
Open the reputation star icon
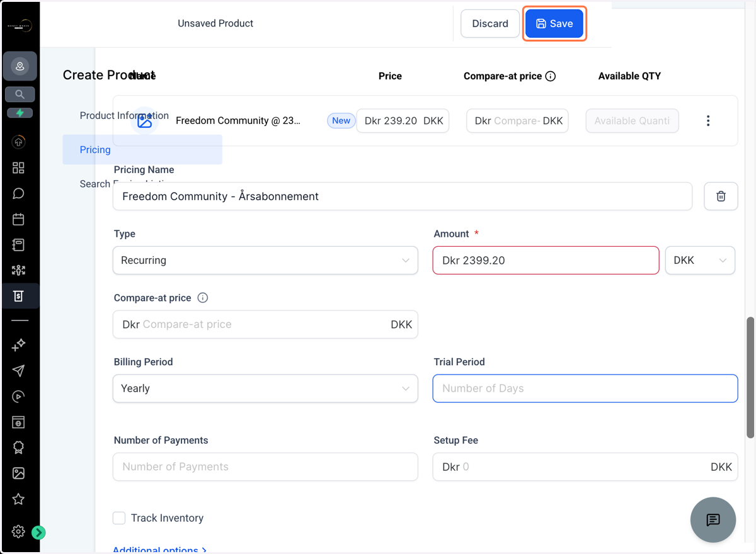coord(18,499)
